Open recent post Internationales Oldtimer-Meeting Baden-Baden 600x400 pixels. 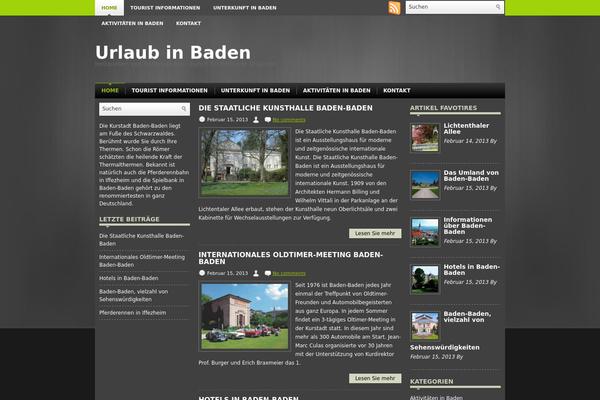pos(142,261)
